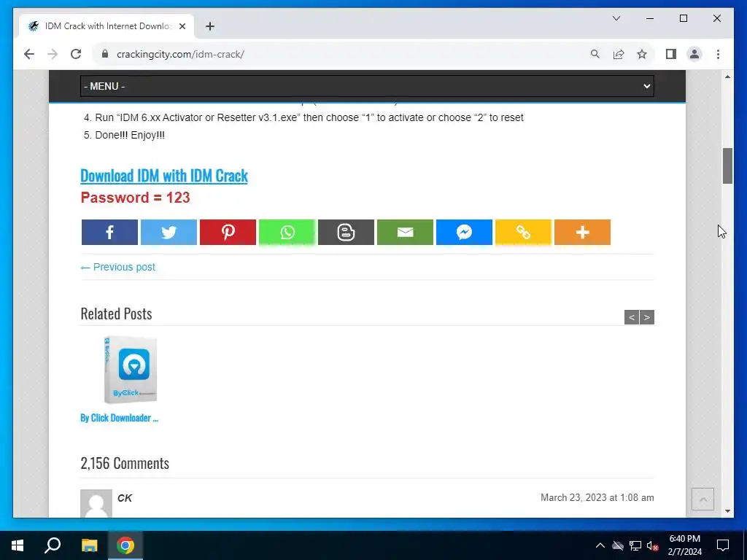Click commenter CK avatar
The image size is (747, 560).
(96, 503)
